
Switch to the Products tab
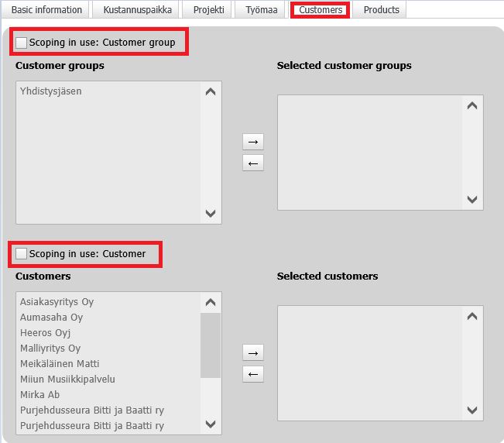click(x=381, y=10)
